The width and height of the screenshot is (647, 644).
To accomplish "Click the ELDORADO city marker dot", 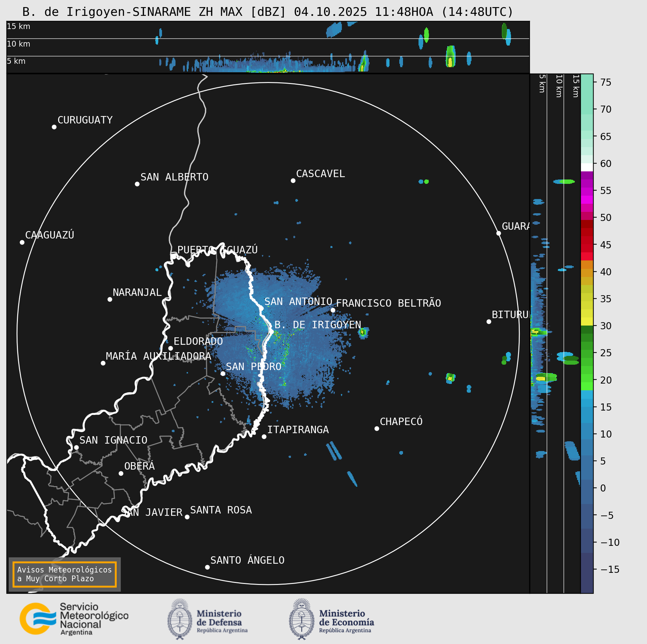I will (170, 348).
